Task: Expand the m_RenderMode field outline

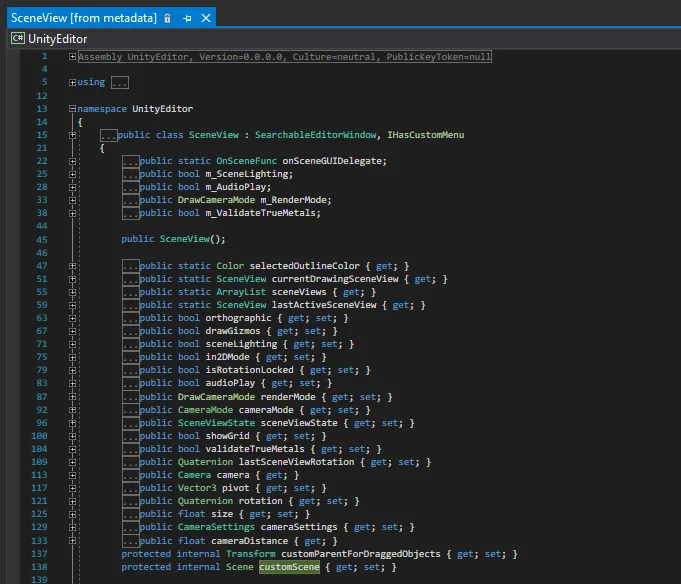Action: (73, 201)
